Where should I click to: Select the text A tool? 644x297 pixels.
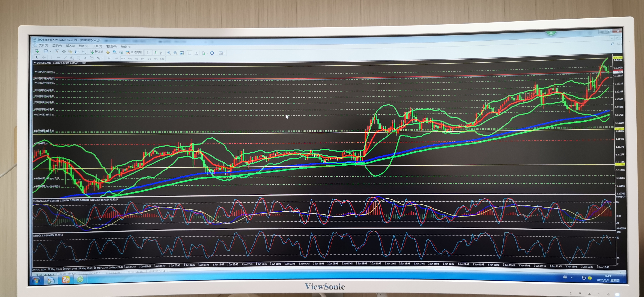(x=85, y=58)
